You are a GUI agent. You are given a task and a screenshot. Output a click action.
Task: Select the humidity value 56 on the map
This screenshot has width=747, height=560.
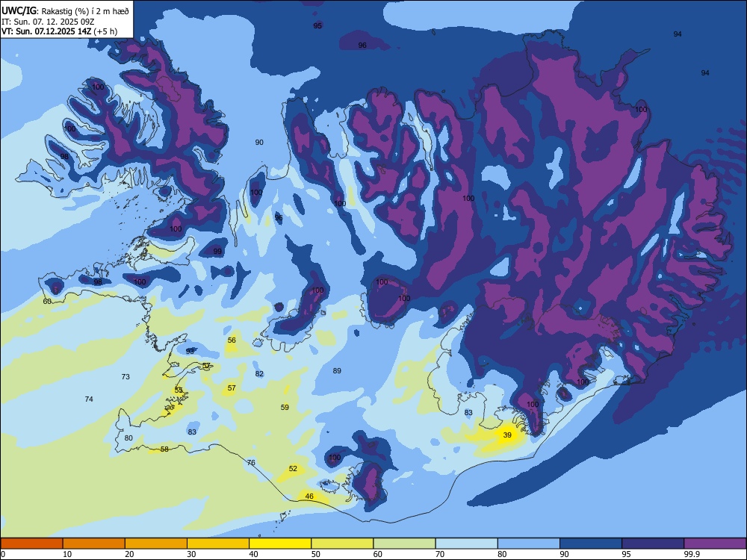click(232, 340)
